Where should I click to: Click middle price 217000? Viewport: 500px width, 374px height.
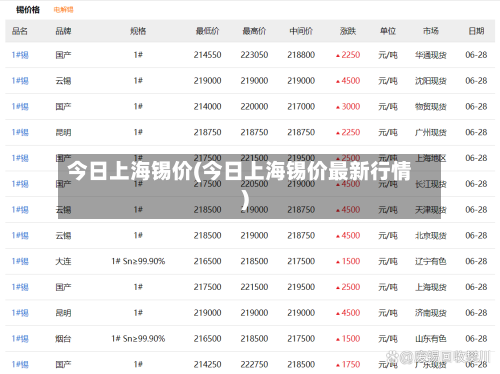[x=301, y=106]
